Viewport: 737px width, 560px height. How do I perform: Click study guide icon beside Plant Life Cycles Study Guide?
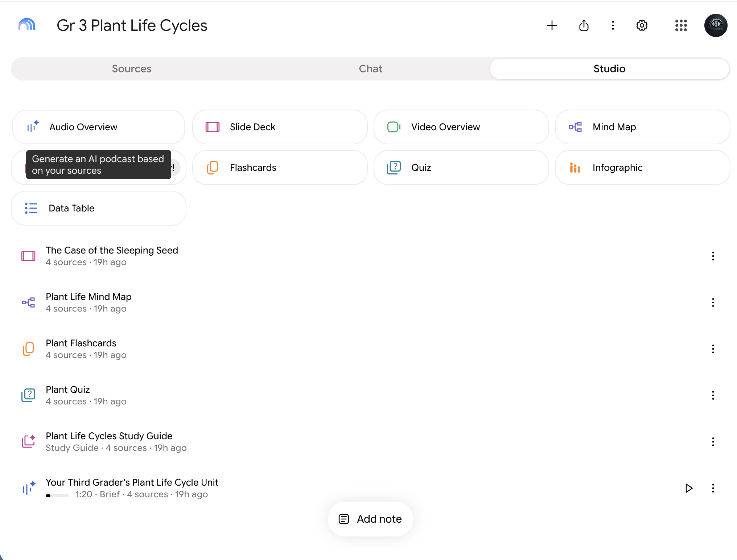pyautogui.click(x=28, y=441)
